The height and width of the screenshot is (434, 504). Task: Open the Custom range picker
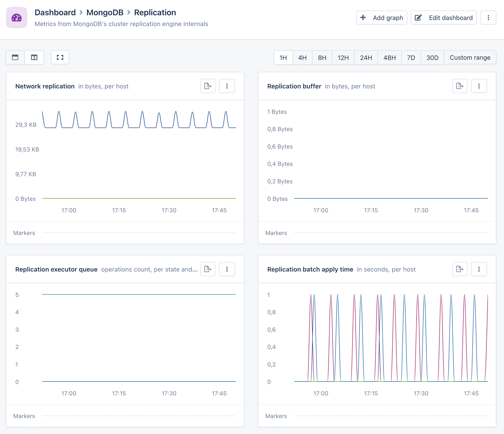(470, 57)
